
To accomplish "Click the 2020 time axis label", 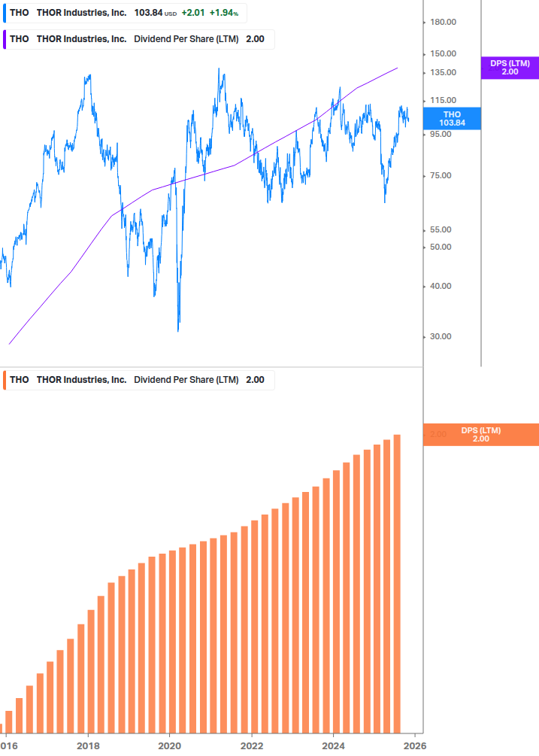I will click(x=170, y=746).
